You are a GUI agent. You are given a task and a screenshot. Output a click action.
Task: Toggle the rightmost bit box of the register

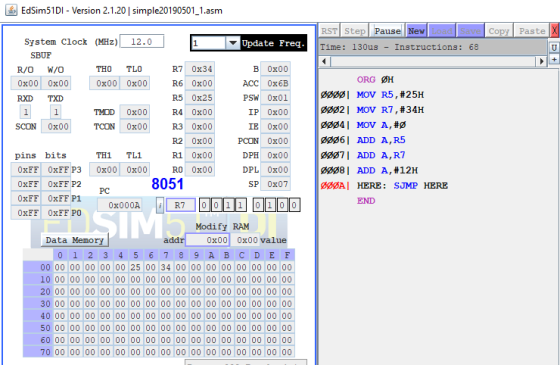(x=294, y=205)
